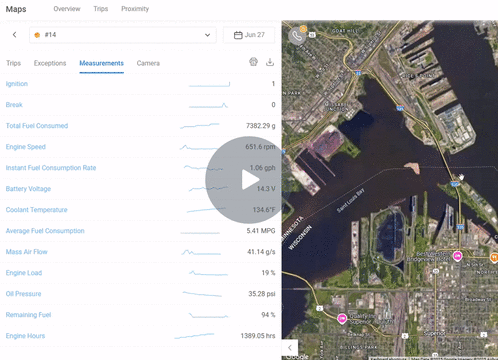Open the Ignition measurement
The height and width of the screenshot is (360, 498).
(x=17, y=84)
